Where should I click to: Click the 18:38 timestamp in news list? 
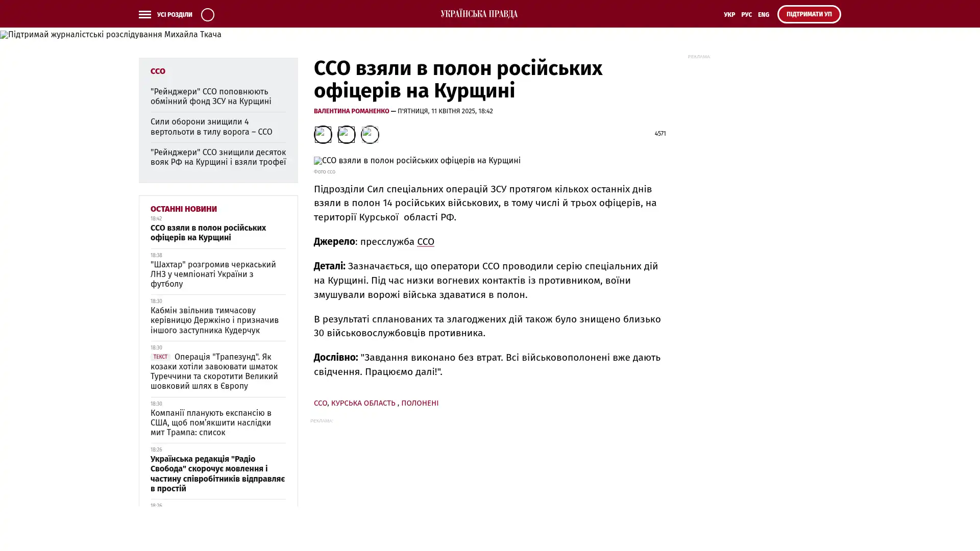pos(156,255)
